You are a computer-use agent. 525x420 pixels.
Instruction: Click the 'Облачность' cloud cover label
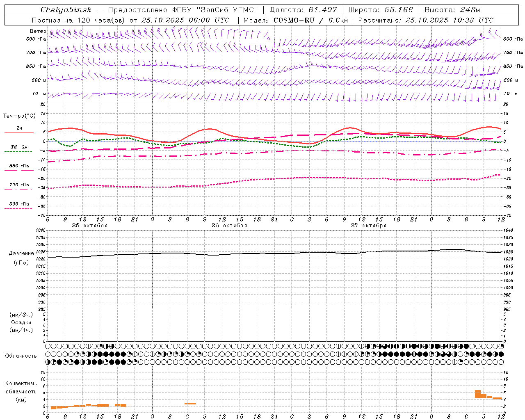(x=21, y=356)
